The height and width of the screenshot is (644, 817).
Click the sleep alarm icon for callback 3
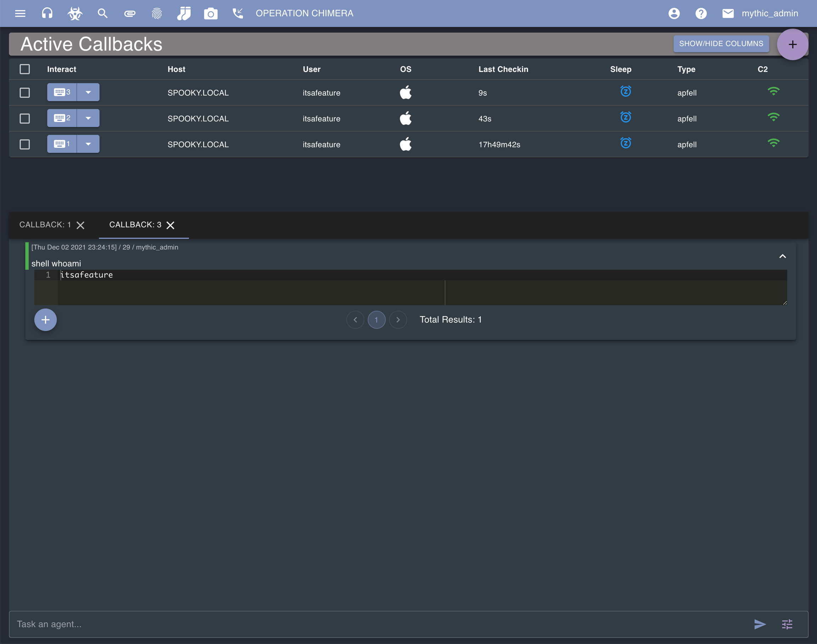click(626, 92)
